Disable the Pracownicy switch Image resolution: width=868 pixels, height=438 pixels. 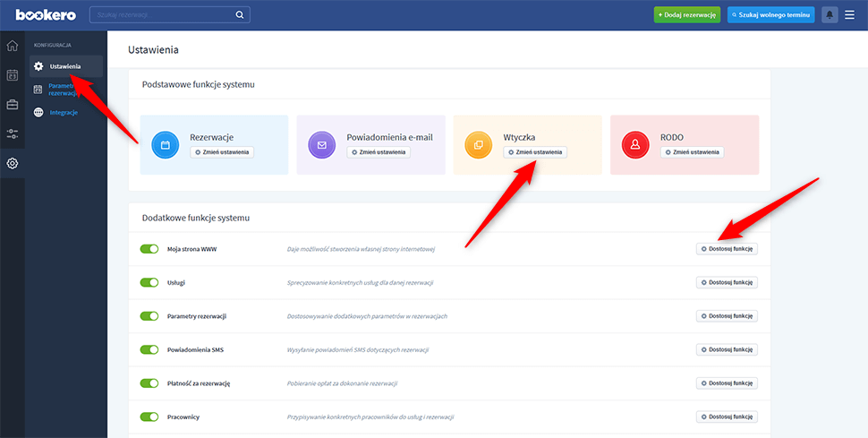[149, 417]
